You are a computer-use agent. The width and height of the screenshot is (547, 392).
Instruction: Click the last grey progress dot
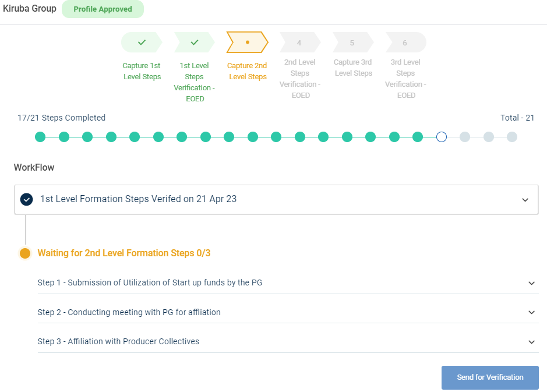(x=512, y=137)
